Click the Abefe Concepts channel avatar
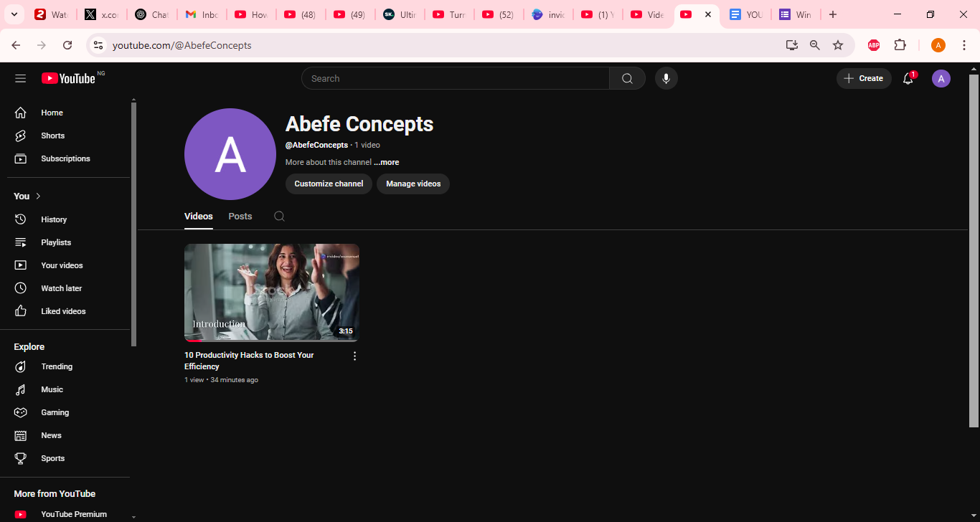980x522 pixels. (230, 154)
